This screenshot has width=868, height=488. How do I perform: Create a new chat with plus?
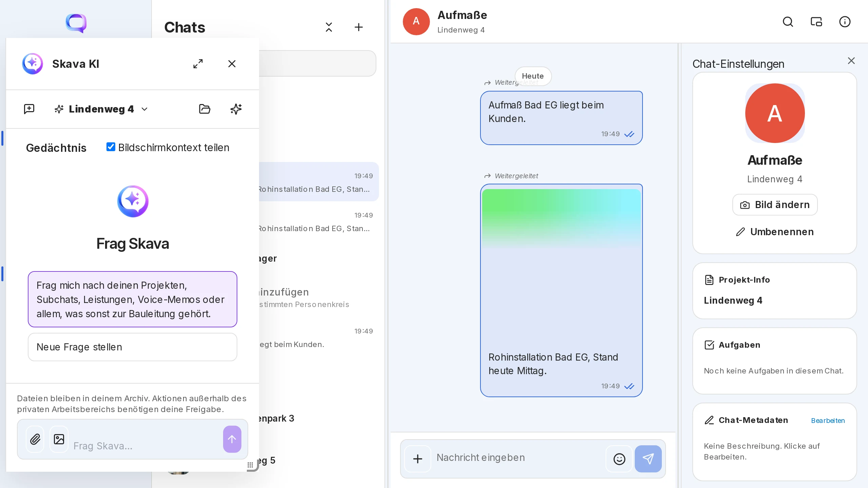(x=359, y=27)
